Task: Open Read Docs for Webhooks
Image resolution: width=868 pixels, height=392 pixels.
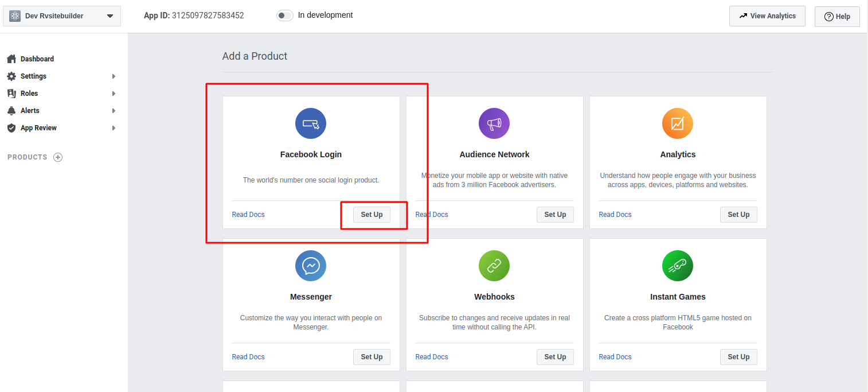Action: pos(432,357)
